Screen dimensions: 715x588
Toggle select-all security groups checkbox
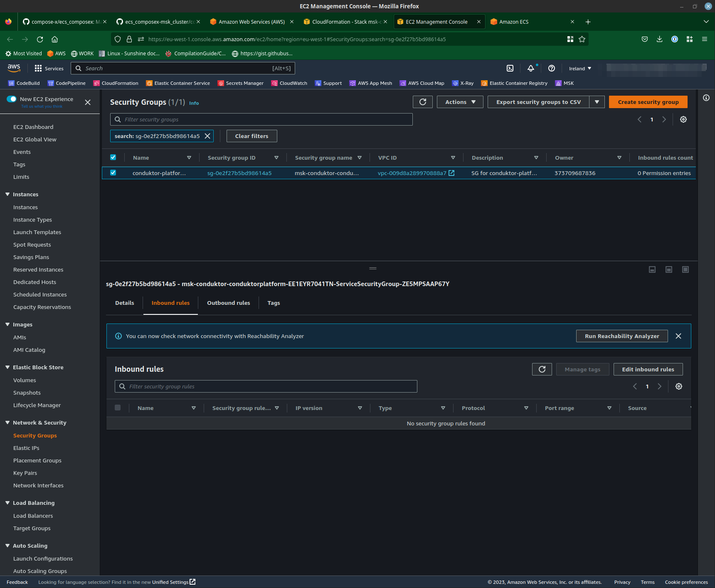[x=113, y=157]
